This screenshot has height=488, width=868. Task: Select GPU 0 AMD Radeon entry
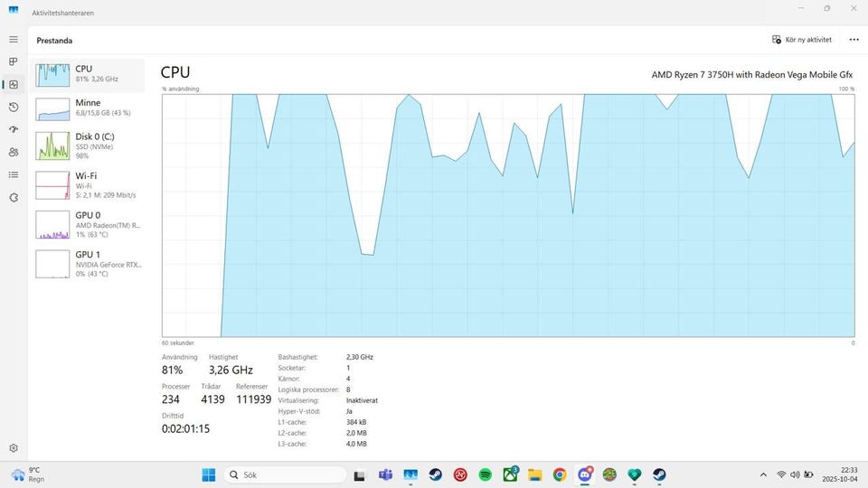88,224
